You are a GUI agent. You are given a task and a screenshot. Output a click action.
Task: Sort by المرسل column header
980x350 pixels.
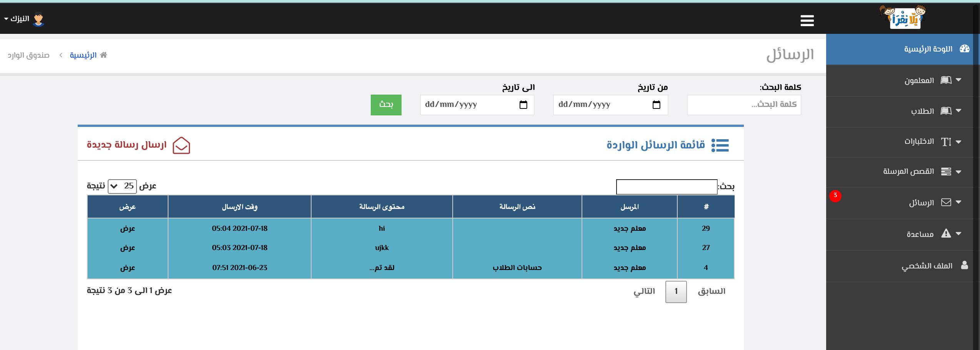point(630,207)
